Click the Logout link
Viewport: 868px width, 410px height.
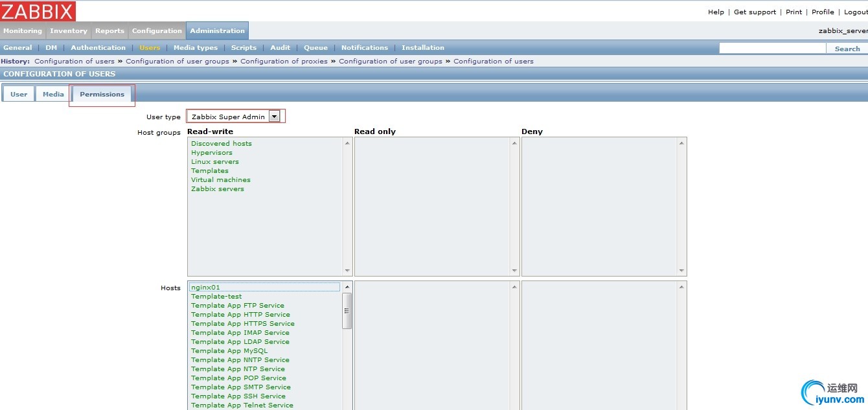856,12
